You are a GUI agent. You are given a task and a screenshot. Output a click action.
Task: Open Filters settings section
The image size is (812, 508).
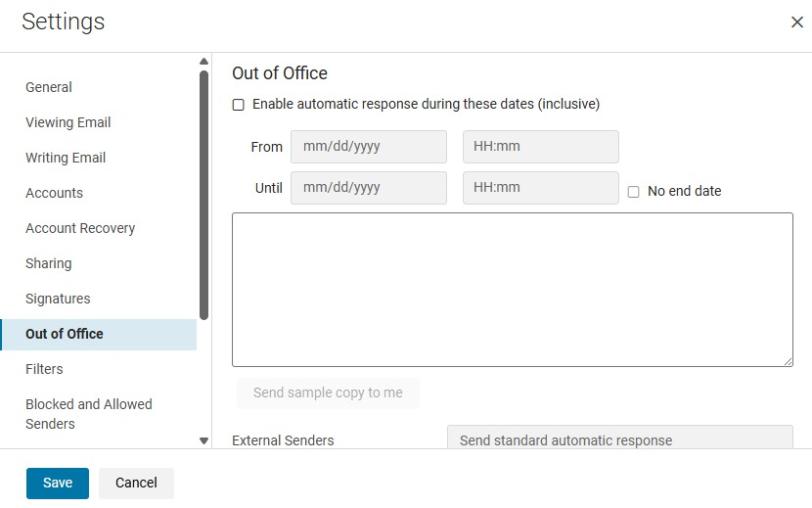(44, 369)
